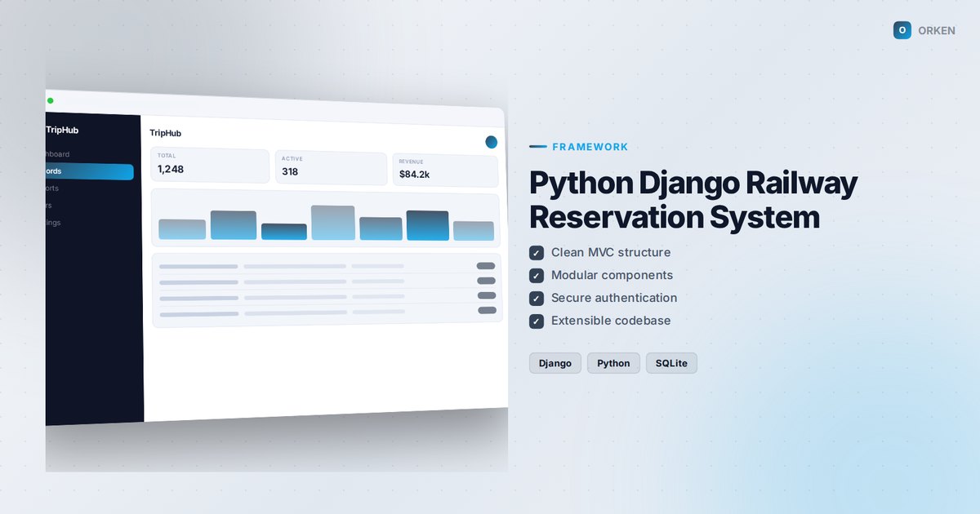Click the Python Django Railway Reservation System title
The height and width of the screenshot is (514, 980).
pyautogui.click(x=693, y=200)
